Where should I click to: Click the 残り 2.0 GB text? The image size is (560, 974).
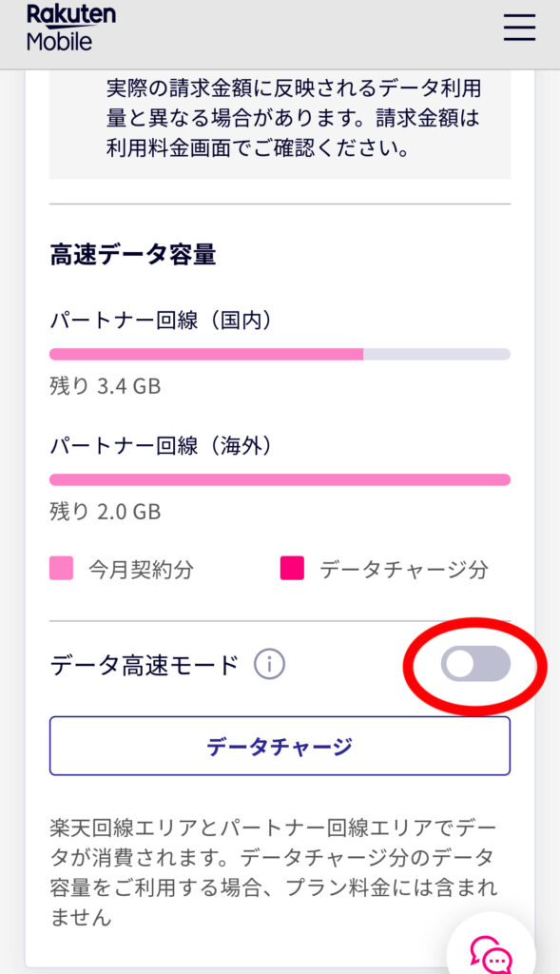(x=105, y=511)
